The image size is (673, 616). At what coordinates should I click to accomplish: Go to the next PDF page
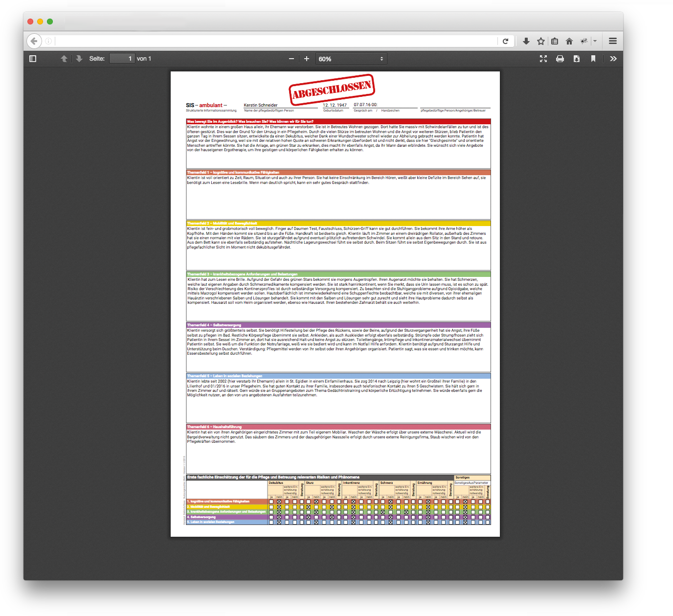point(79,59)
